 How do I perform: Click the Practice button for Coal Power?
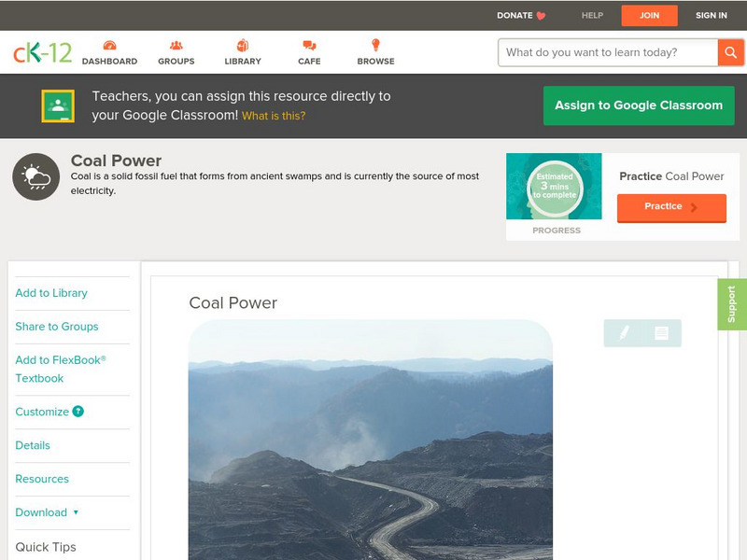coord(670,207)
